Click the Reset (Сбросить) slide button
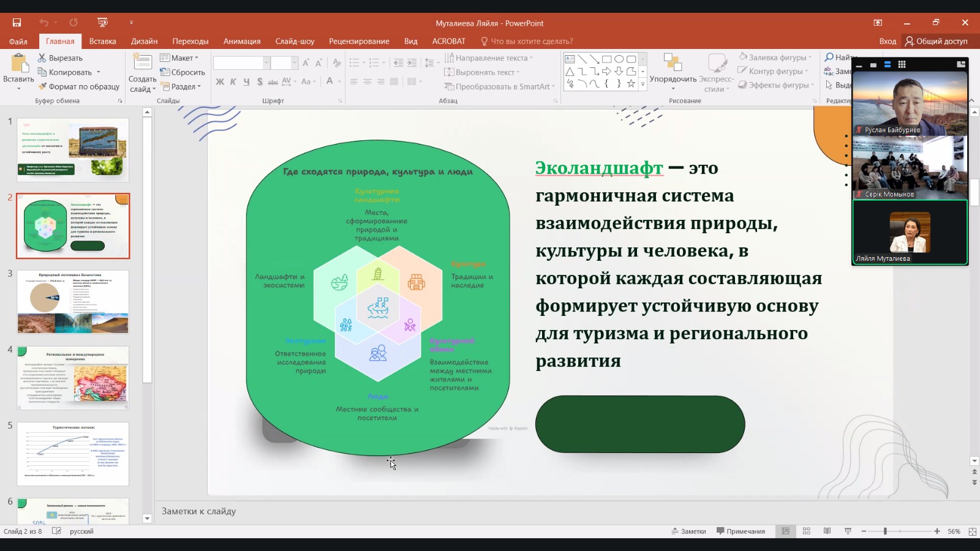980x551 pixels. 183,72
